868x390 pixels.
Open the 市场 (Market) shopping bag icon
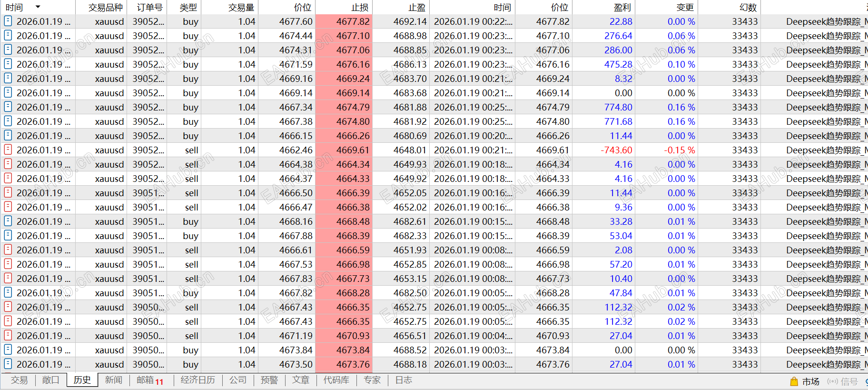(x=794, y=381)
